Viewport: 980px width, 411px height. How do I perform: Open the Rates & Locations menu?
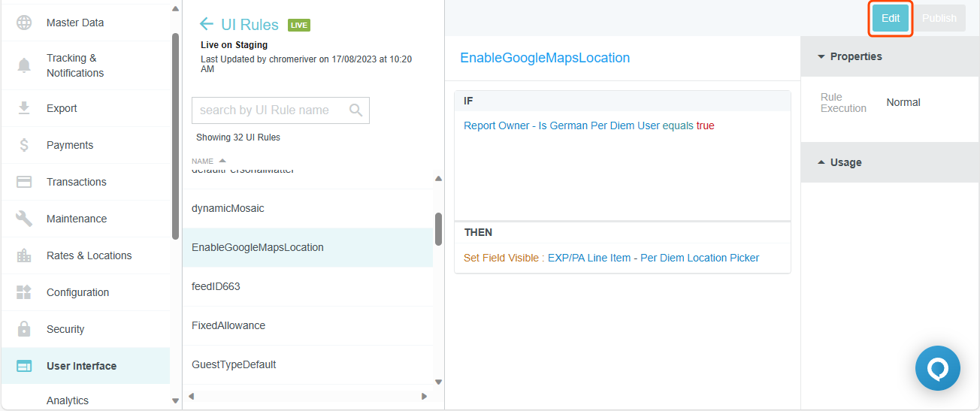[89, 255]
